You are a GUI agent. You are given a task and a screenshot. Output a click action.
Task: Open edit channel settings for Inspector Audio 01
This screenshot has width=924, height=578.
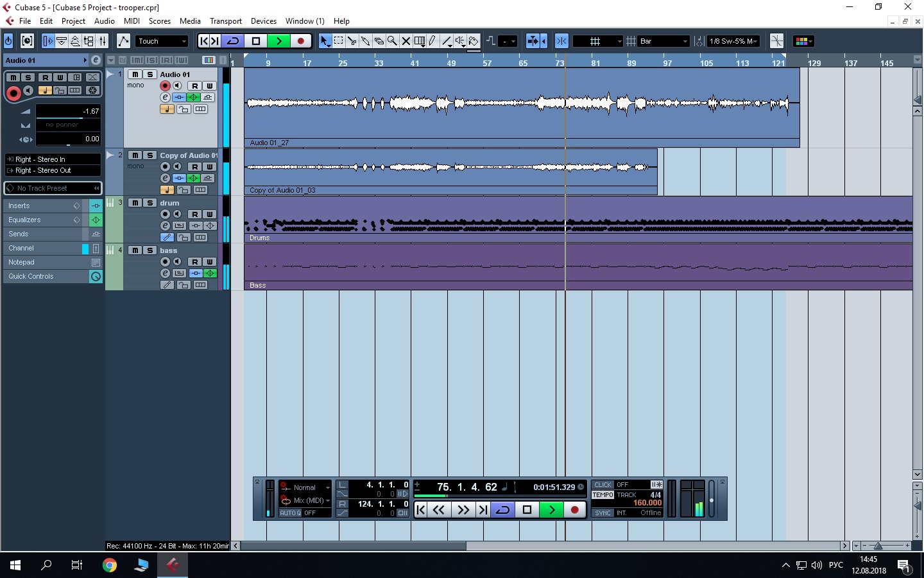[x=96, y=60]
